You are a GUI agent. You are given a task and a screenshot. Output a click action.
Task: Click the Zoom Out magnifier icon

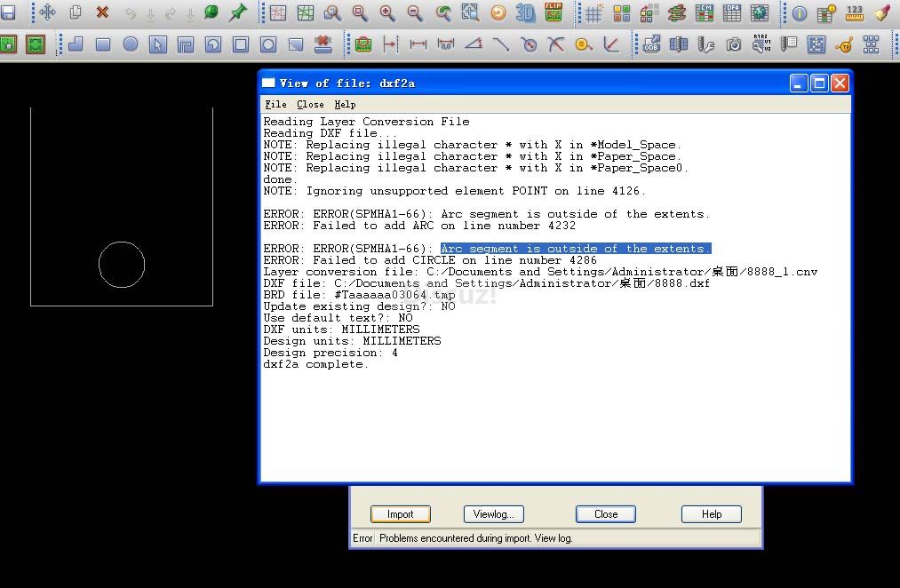[415, 12]
